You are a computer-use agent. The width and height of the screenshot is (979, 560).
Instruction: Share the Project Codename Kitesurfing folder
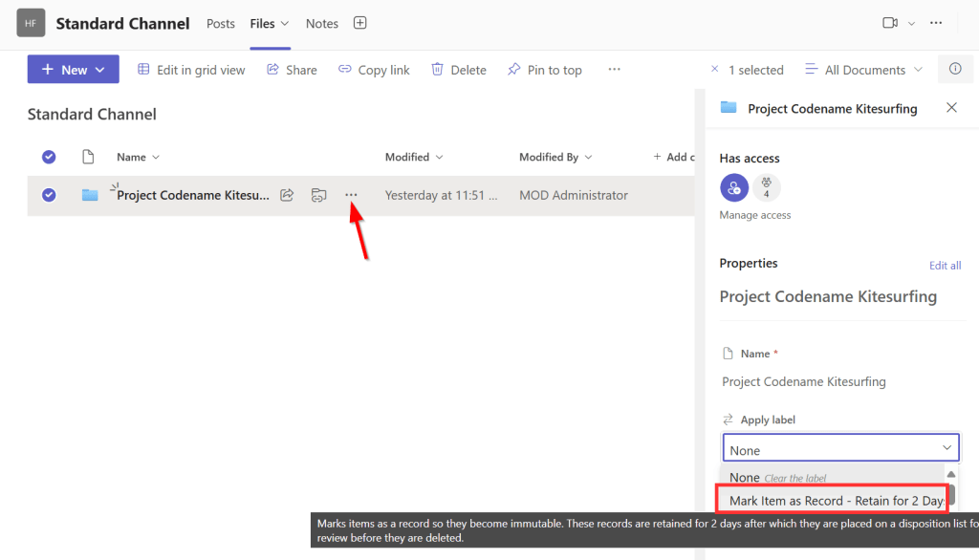coord(286,195)
